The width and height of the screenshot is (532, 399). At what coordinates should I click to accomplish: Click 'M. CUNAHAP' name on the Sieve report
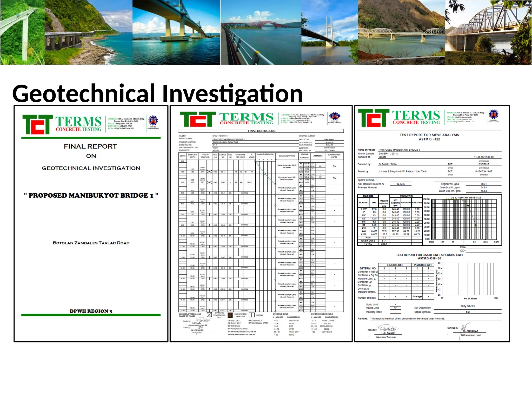470,331
